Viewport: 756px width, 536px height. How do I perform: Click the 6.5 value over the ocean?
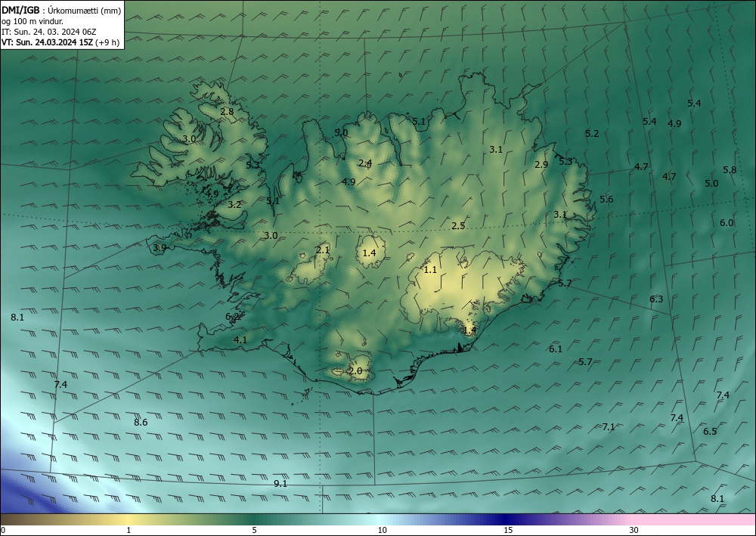[710, 432]
